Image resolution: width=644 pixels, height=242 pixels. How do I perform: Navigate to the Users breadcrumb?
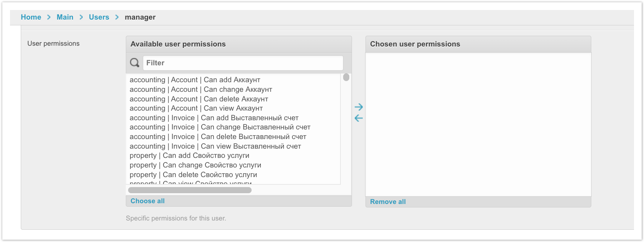pyautogui.click(x=99, y=17)
